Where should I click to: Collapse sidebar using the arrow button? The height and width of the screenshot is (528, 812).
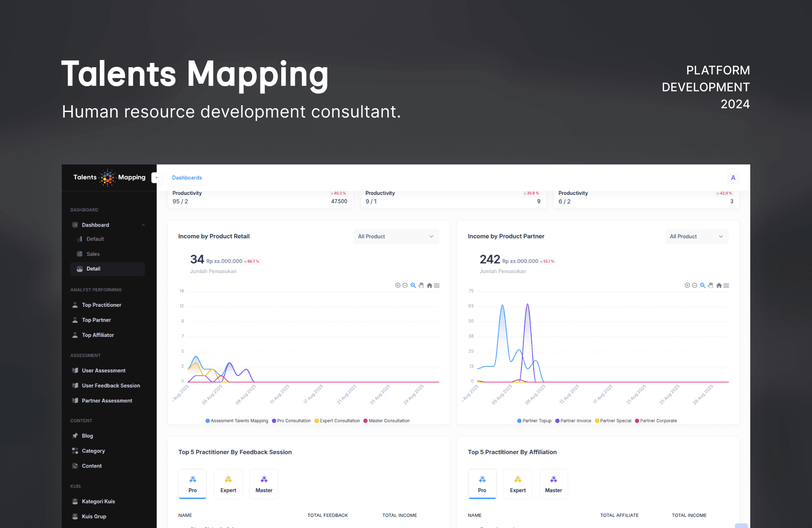[157, 178]
